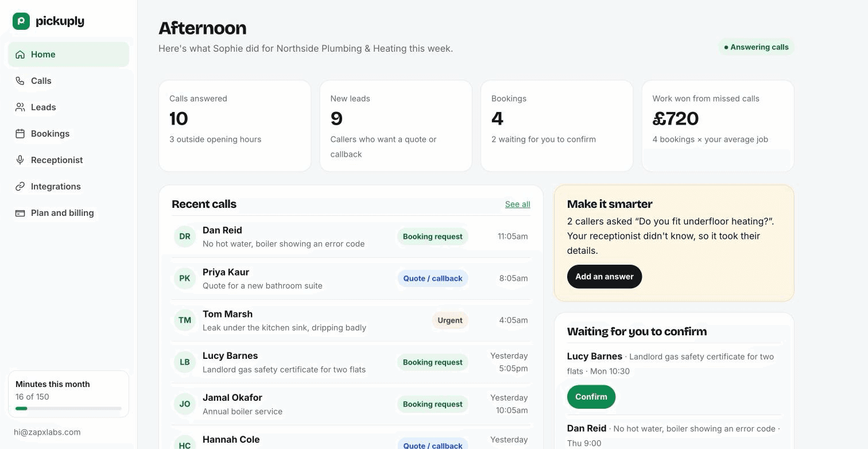Click the Home house icon in sidebar

coord(20,55)
